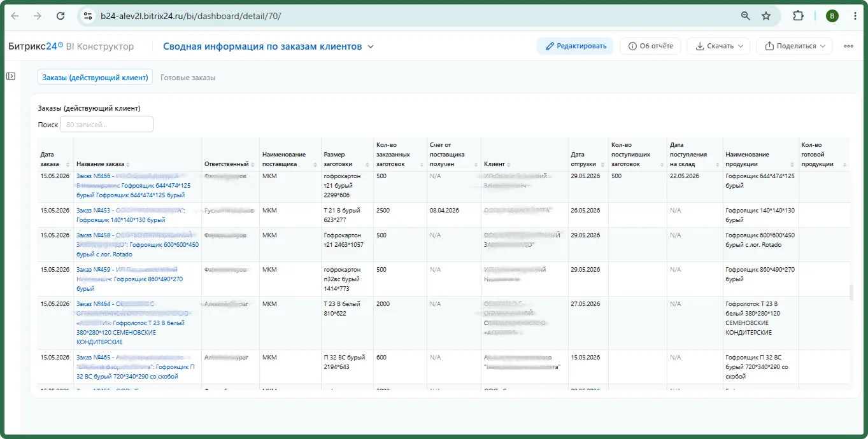Screen dimensions: 868x439
Task: Open the more options ellipsis in dashboard header
Action: click(848, 46)
